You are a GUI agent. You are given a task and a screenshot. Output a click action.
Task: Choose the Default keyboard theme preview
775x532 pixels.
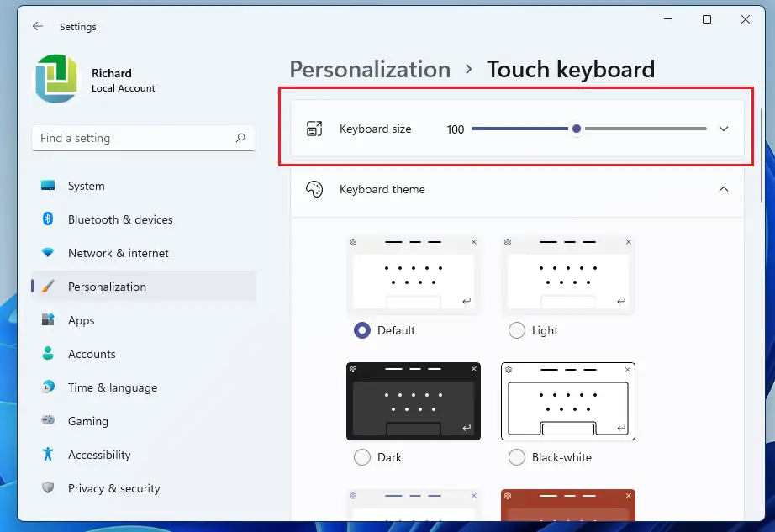pos(414,275)
